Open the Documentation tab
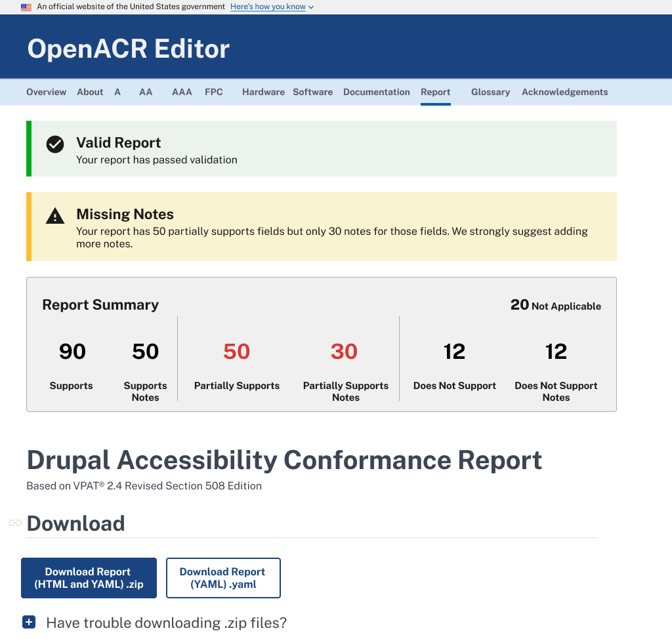 pyautogui.click(x=376, y=92)
